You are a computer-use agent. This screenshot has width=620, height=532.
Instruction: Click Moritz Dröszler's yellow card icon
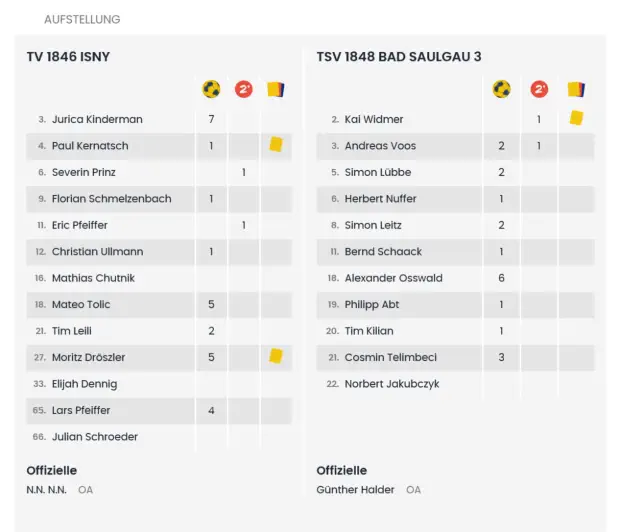pos(276,356)
